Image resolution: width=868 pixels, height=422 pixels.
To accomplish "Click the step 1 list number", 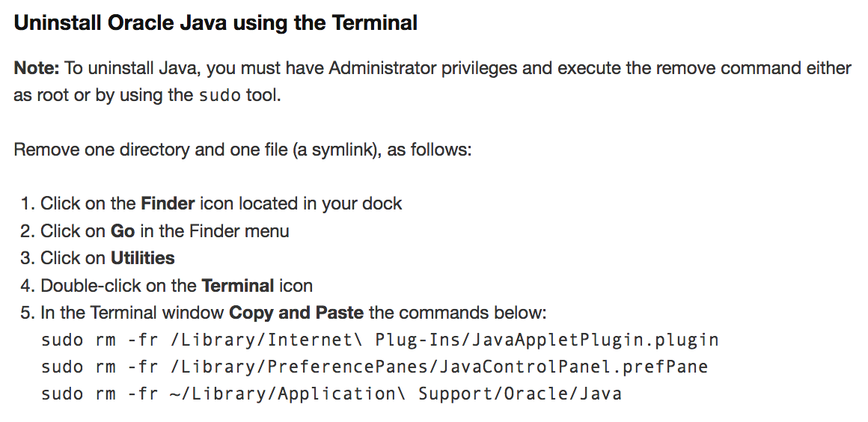I will click(28, 204).
